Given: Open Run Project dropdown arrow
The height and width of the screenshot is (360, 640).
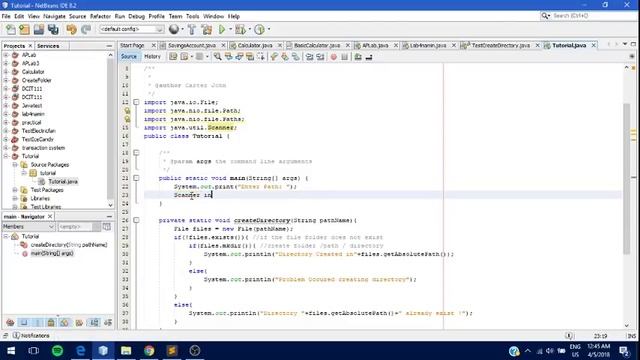Looking at the screenshot, I should (230, 29).
